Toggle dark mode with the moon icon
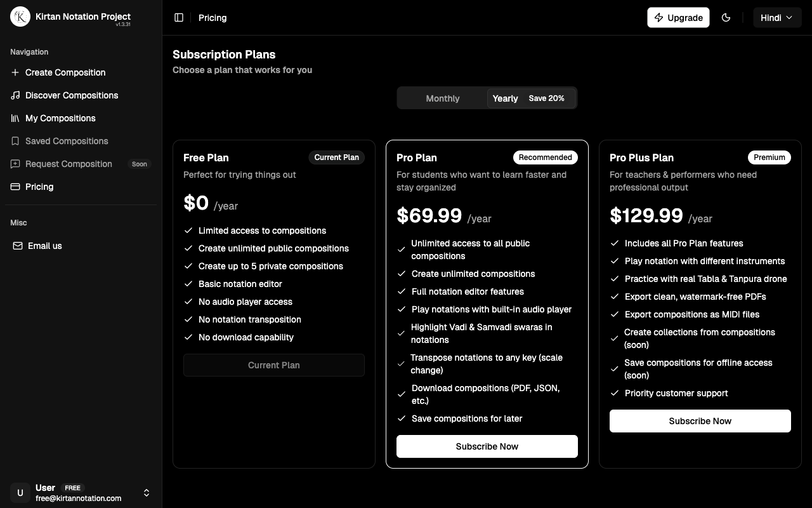Image resolution: width=812 pixels, height=508 pixels. pyautogui.click(x=726, y=18)
